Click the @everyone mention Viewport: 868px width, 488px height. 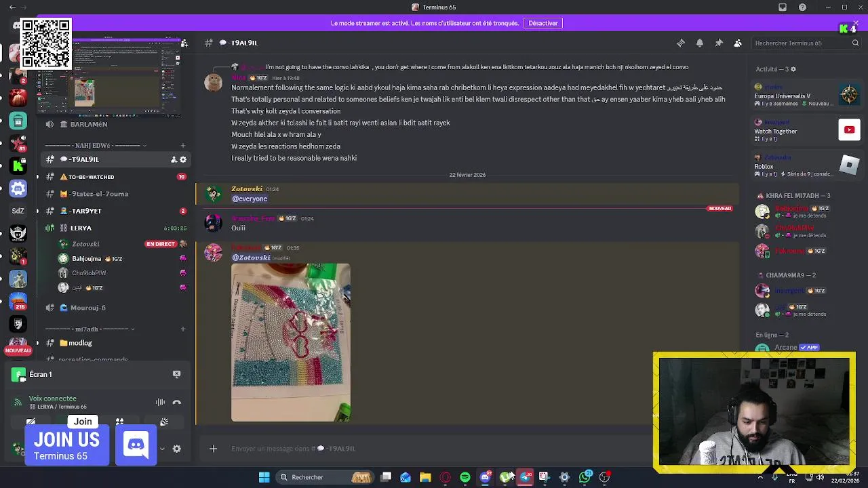point(250,199)
